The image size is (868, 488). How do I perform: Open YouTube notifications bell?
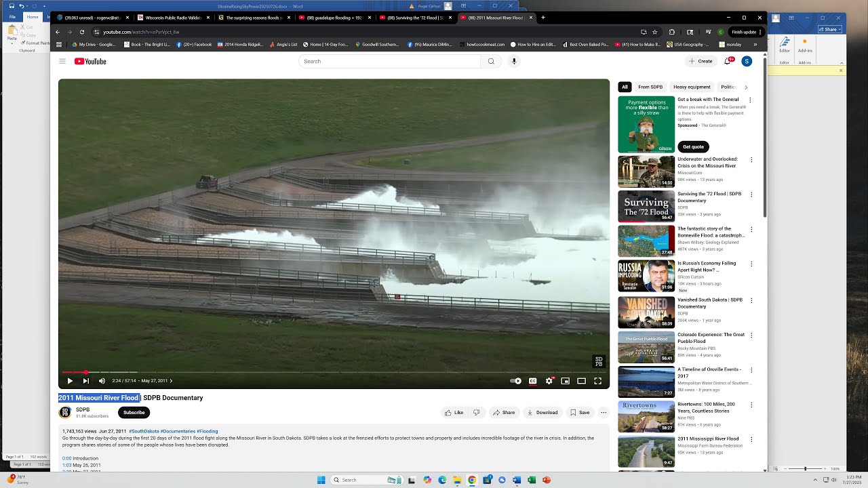pyautogui.click(x=728, y=61)
